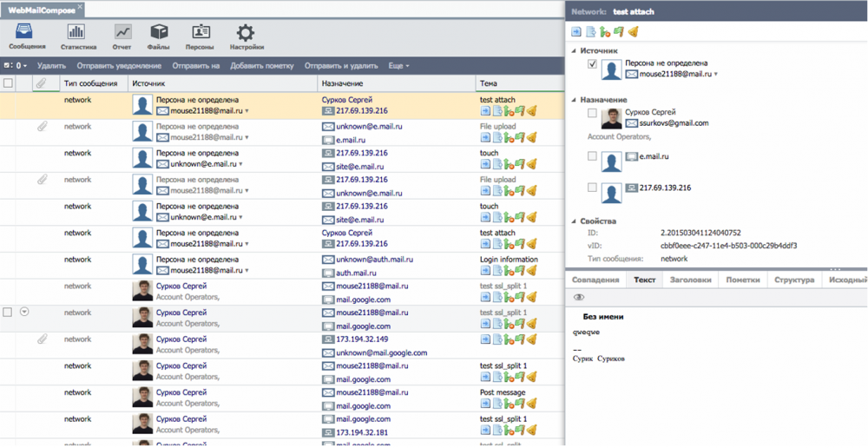Image resolution: width=868 pixels, height=448 pixels.
Task: Click Удалить delete button
Action: pyautogui.click(x=51, y=65)
